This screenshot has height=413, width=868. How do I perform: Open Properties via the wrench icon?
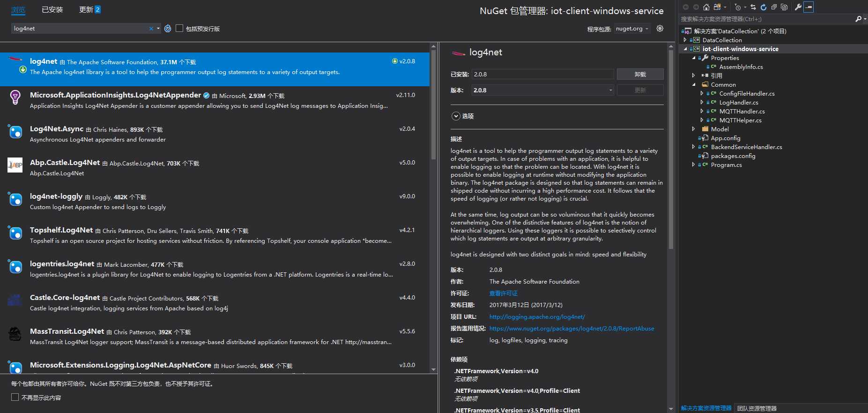click(x=798, y=7)
